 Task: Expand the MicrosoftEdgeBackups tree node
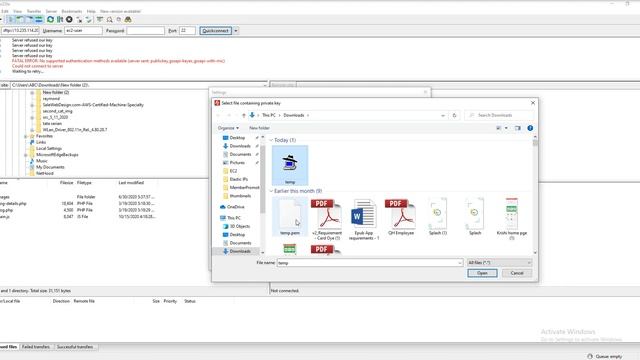pos(26,155)
